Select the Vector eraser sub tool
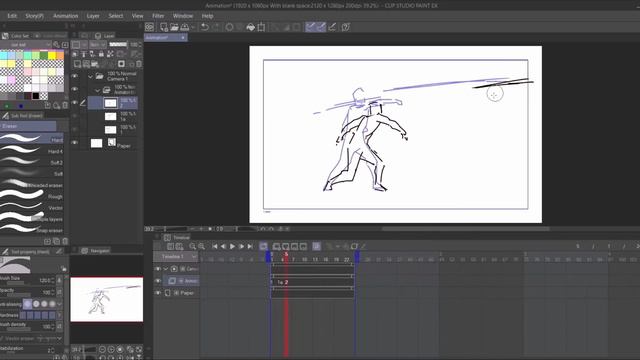The width and height of the screenshot is (640, 360). (x=32, y=208)
